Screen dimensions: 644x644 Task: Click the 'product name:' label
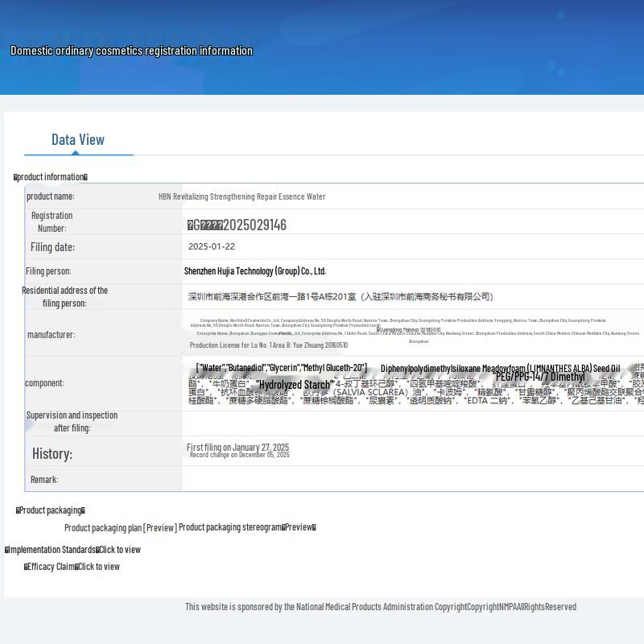[x=51, y=196]
